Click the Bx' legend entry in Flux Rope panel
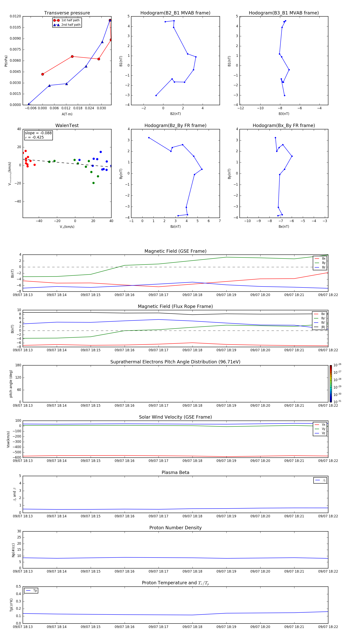Screen dimensions: 351x644 click(320, 314)
